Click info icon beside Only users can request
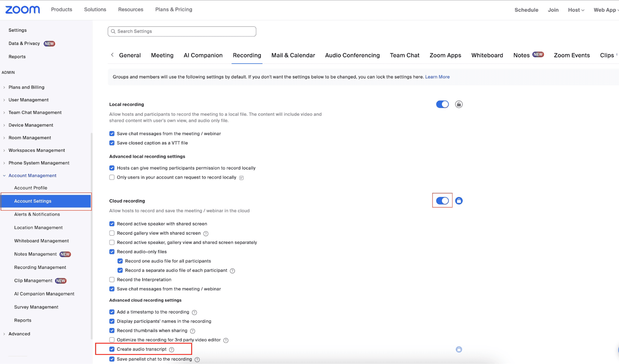 (x=241, y=178)
